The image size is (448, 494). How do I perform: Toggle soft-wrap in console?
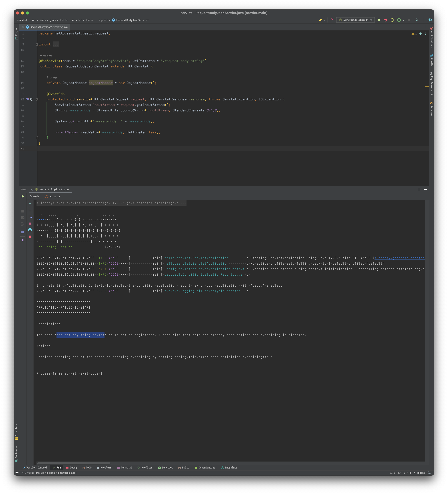tap(30, 217)
